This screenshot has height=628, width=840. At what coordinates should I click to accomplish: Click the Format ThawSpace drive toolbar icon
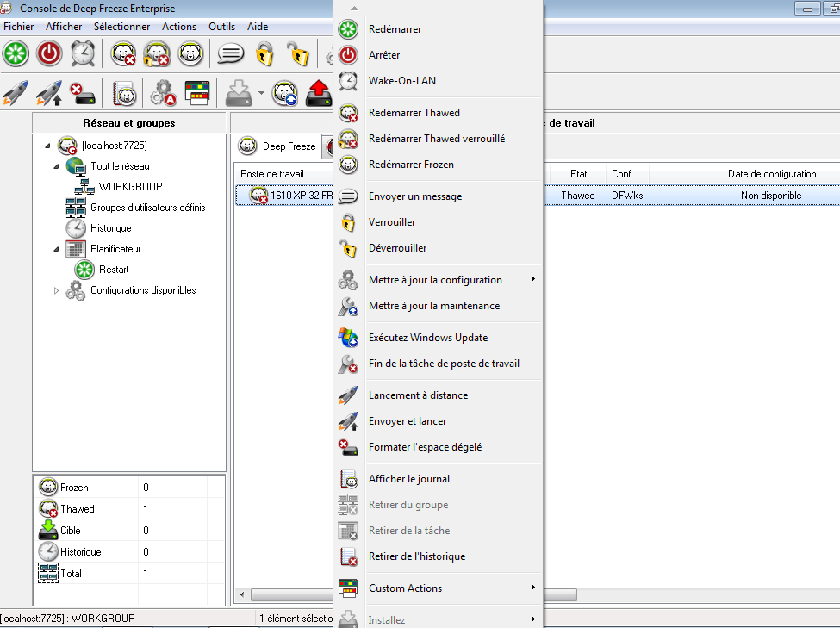pos(83,93)
